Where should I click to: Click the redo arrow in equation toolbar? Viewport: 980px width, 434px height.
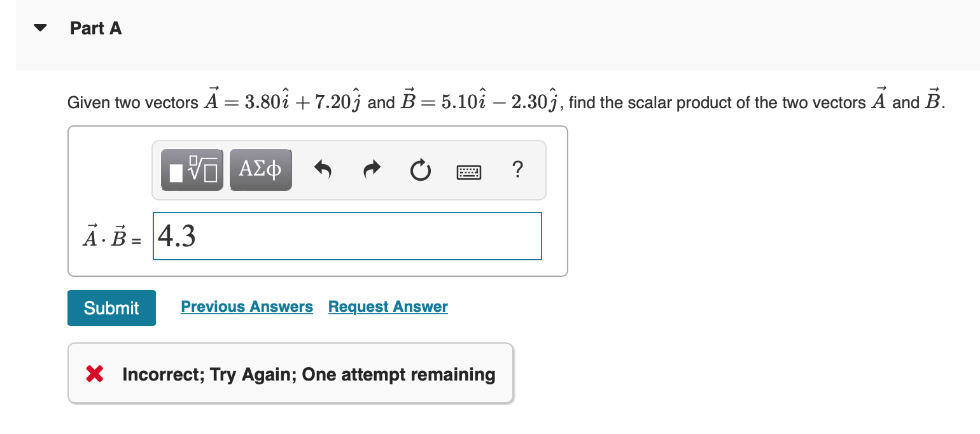click(x=371, y=169)
